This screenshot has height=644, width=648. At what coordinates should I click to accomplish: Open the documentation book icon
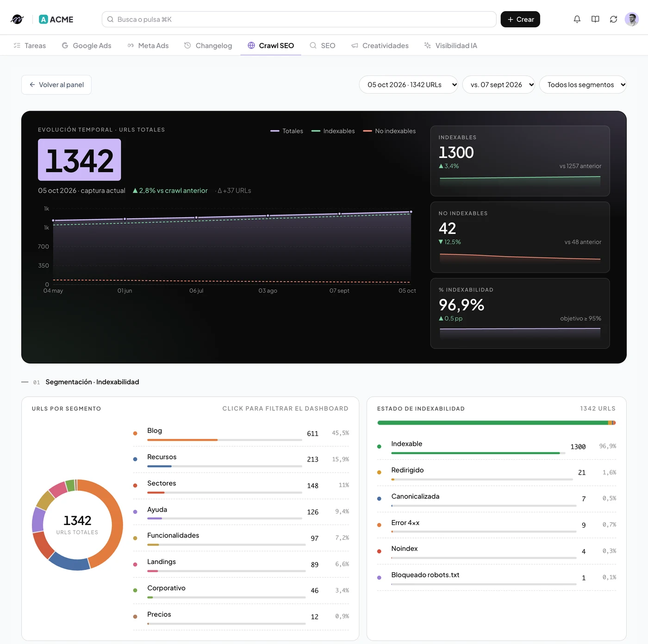point(595,19)
